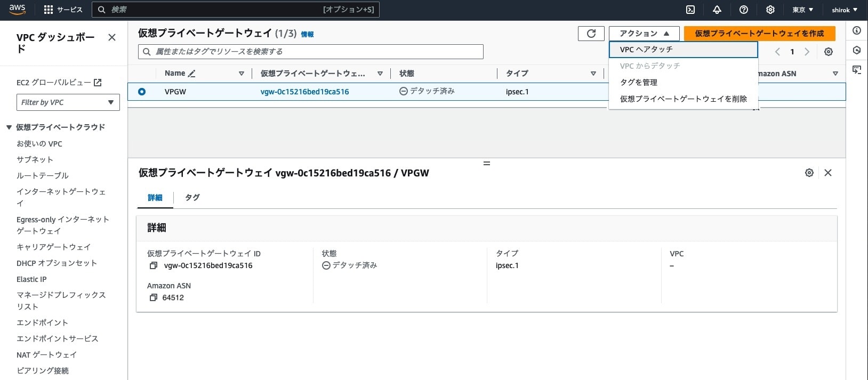Launch the CloudShell terminal icon
The height and width of the screenshot is (380, 868).
click(690, 10)
